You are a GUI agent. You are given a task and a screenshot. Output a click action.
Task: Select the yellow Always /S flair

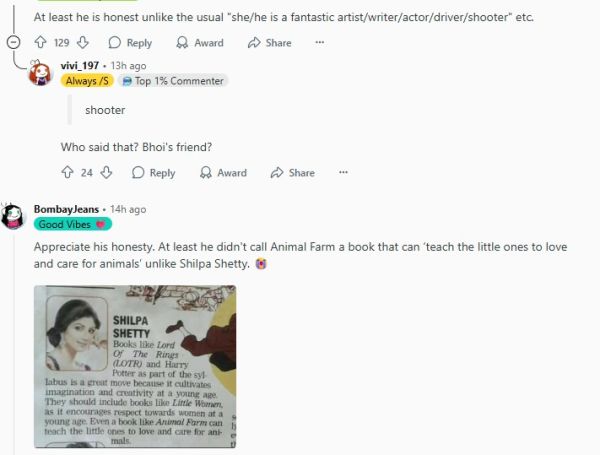pyautogui.click(x=87, y=81)
